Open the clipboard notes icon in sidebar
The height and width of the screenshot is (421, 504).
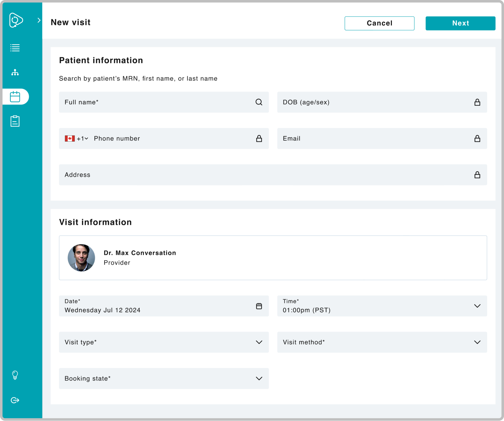[x=15, y=121]
